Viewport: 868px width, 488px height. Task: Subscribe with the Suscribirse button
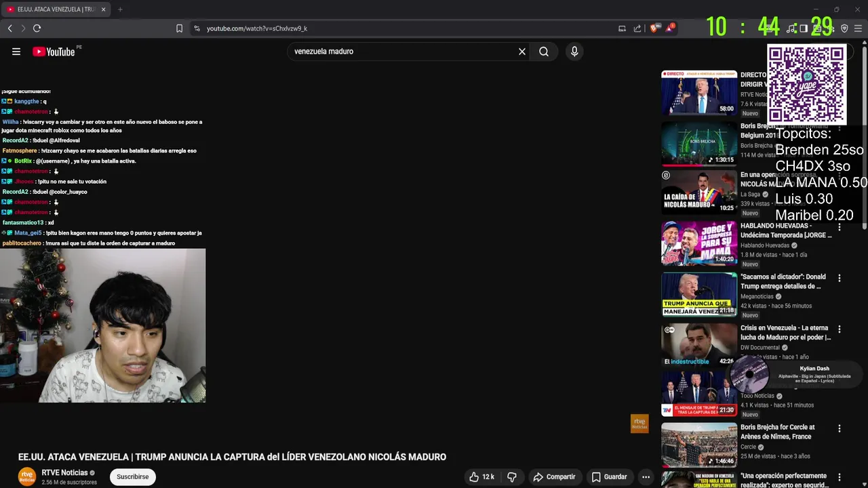tap(132, 476)
